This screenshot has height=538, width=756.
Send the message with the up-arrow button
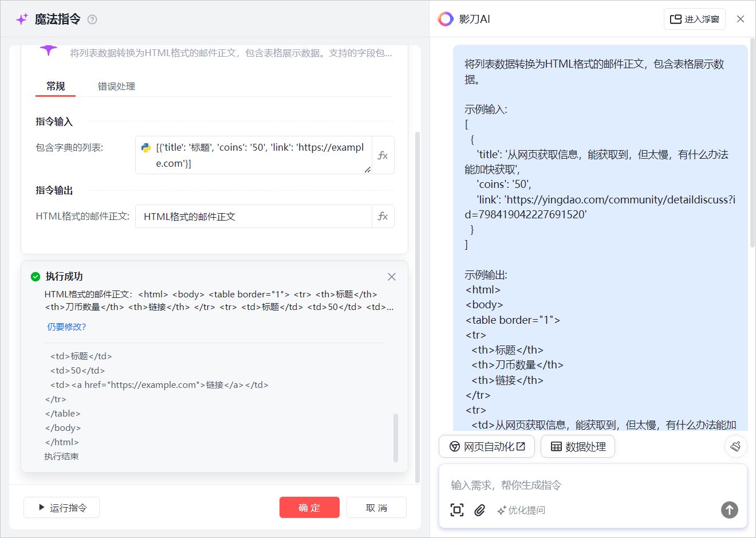[729, 510]
